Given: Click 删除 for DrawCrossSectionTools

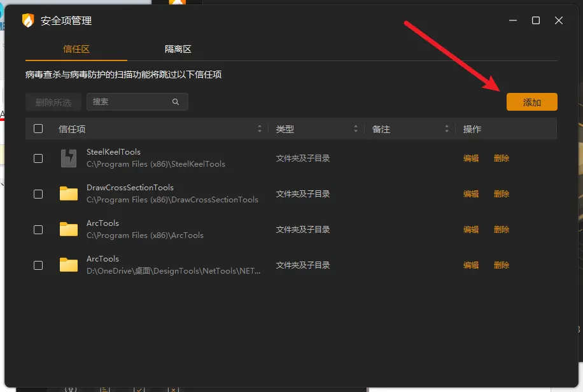Looking at the screenshot, I should (x=501, y=194).
